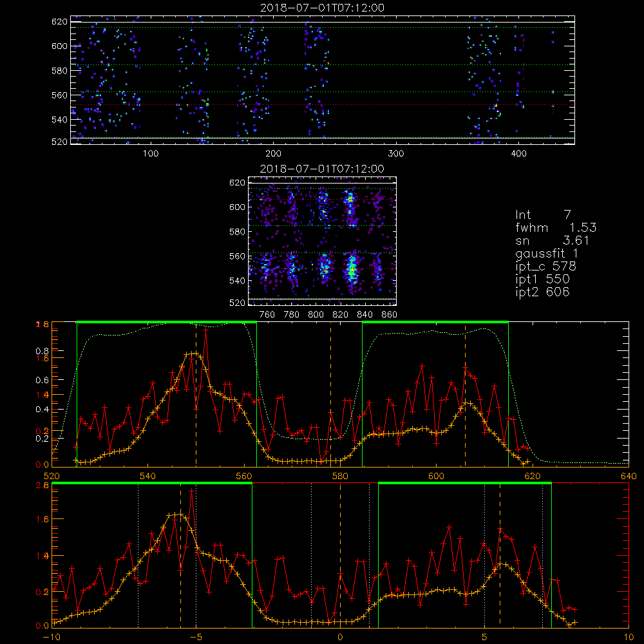644x644 pixels.
Task: Click dashed orange marker at 550 in third plot
Action: click(196, 394)
